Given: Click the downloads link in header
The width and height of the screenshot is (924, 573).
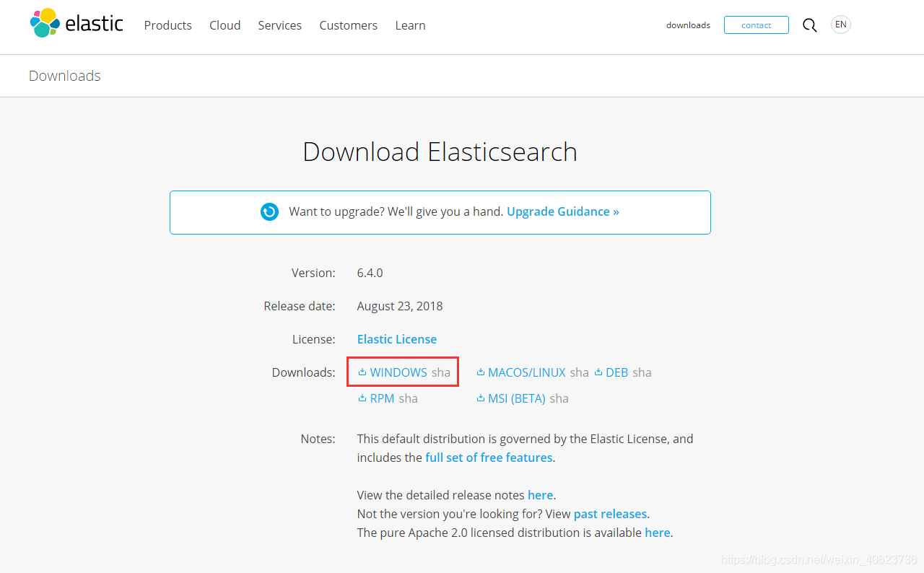Looking at the screenshot, I should tap(688, 25).
